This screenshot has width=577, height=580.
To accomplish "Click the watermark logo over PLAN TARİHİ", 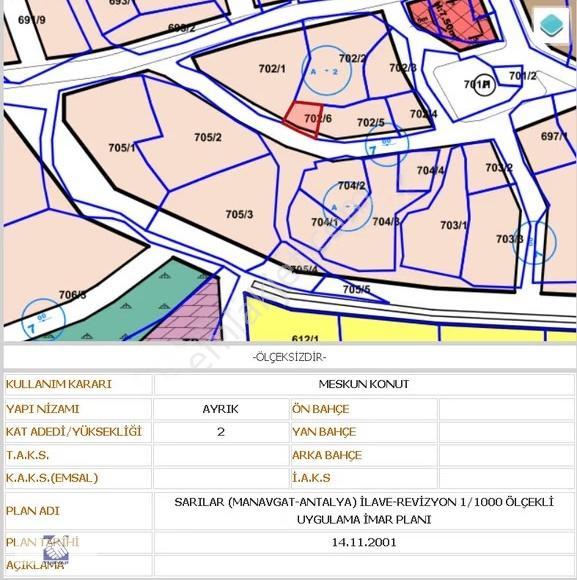I will (x=55, y=548).
